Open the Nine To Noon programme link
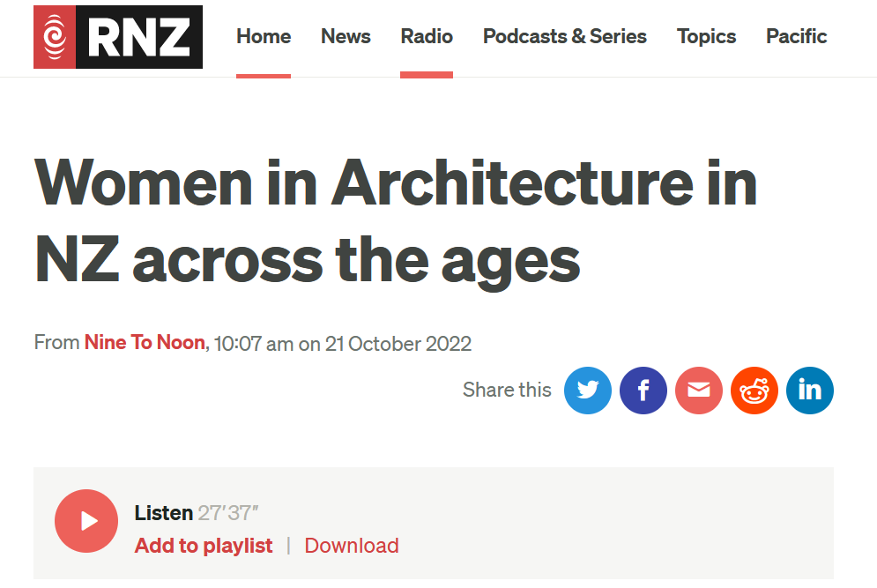 (145, 342)
